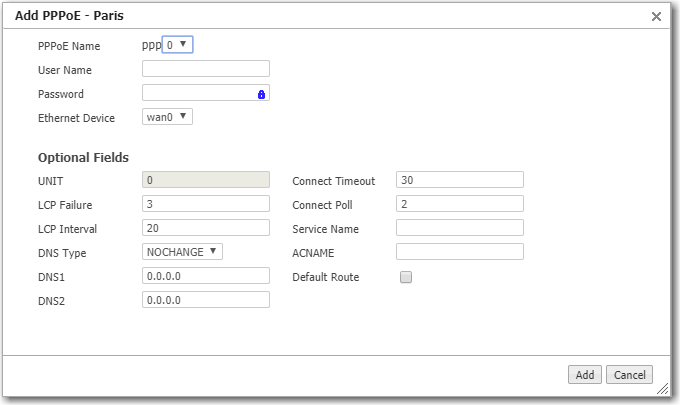Click the Connect Poll field
The height and width of the screenshot is (405, 680).
(460, 204)
